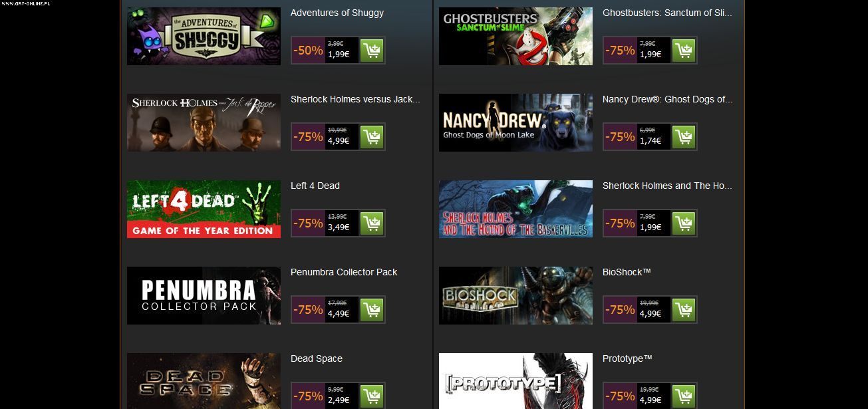868x409 pixels.
Task: Click the Ghostbusters Sanctum of Slime banner image
Action: pos(515,36)
